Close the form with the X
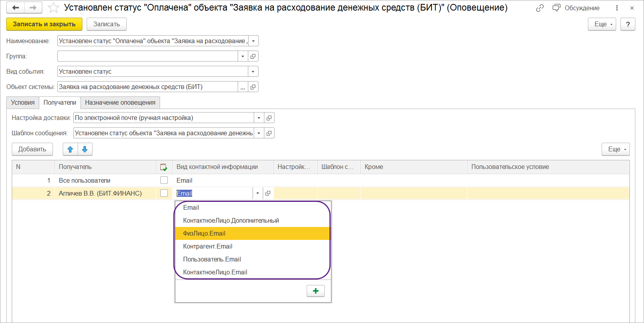Screen dimensions: 644x323 [x=632, y=8]
